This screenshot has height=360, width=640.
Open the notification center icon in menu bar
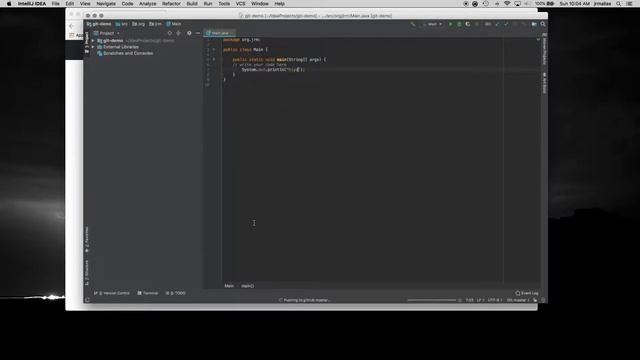(x=629, y=4)
